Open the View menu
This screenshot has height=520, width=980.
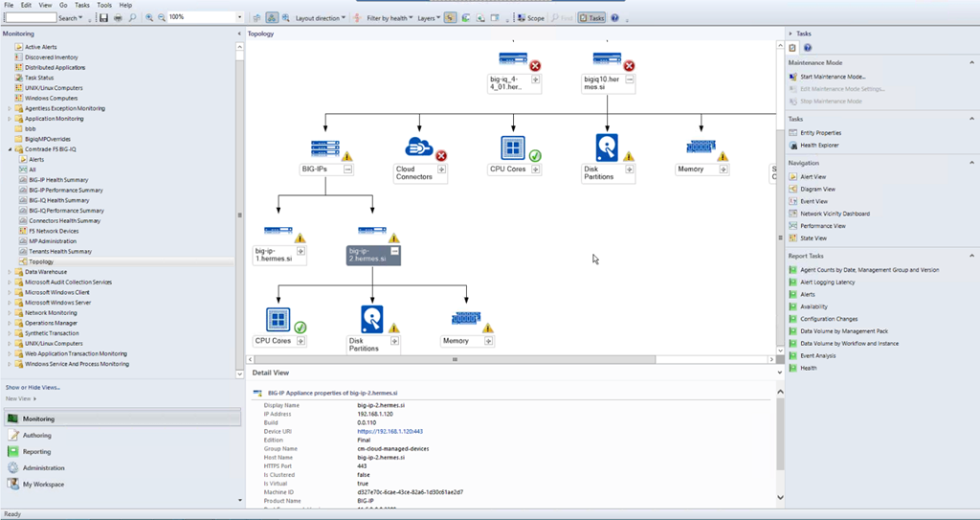point(44,6)
